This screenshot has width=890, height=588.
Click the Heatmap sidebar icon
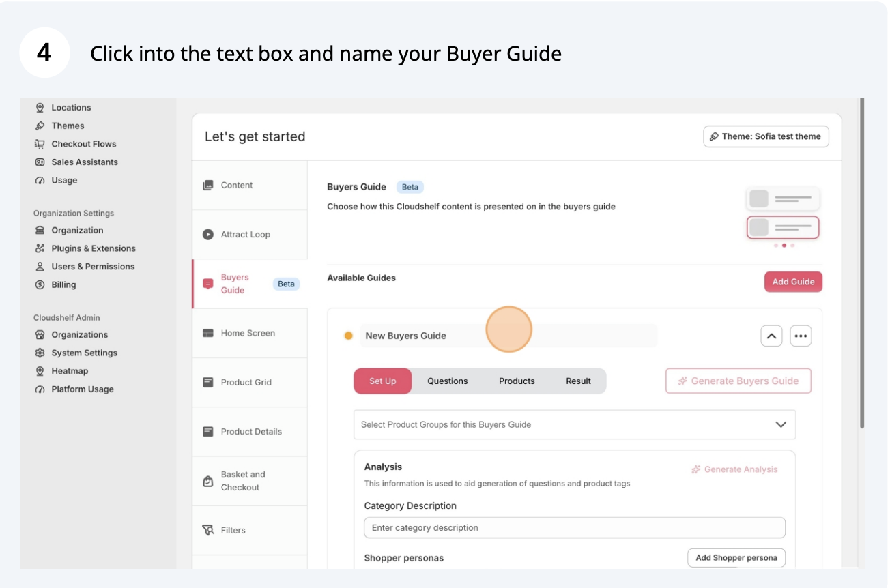point(40,371)
